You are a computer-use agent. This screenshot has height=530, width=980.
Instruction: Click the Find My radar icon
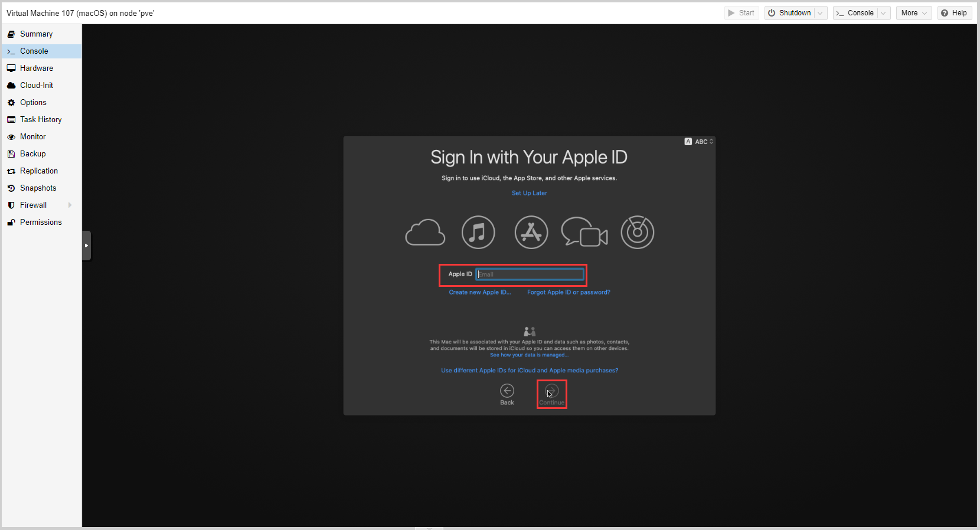coord(638,233)
